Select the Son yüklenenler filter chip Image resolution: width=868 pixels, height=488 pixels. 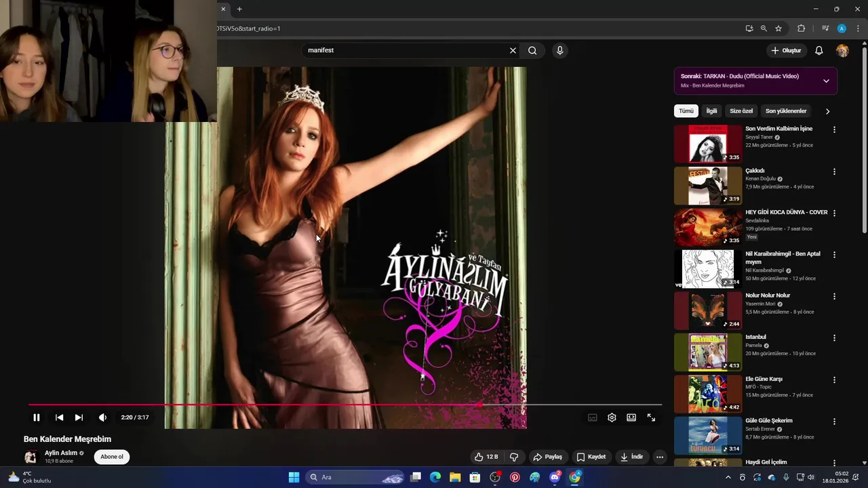(786, 111)
